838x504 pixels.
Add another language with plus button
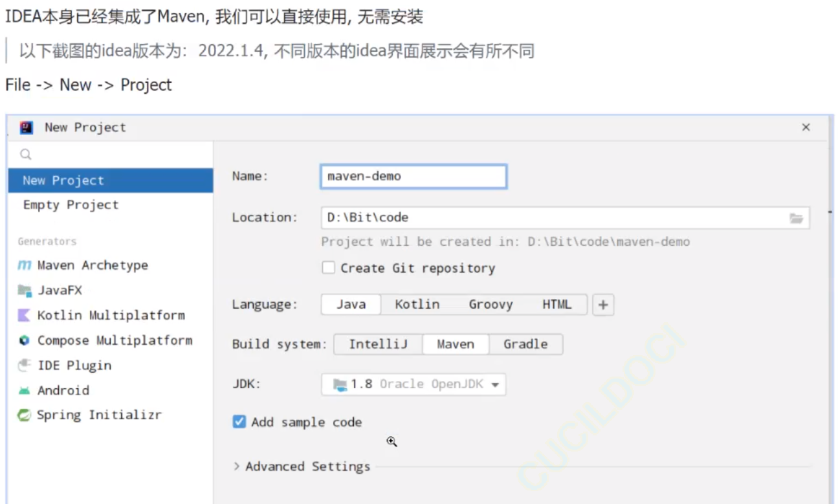(x=603, y=305)
